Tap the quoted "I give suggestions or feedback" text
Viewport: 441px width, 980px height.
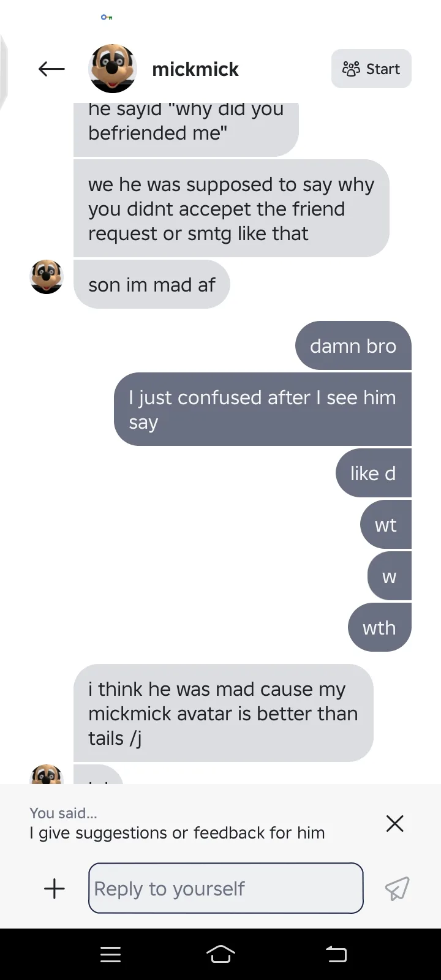[x=177, y=833]
